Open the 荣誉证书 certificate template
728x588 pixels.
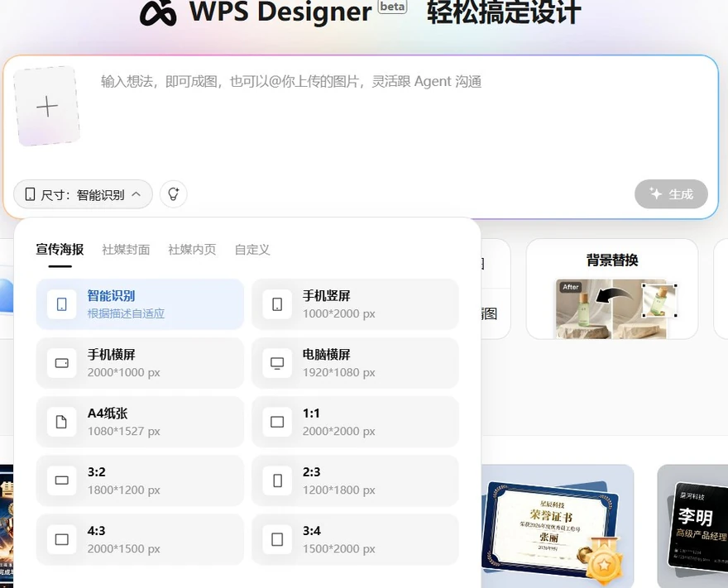[557, 526]
